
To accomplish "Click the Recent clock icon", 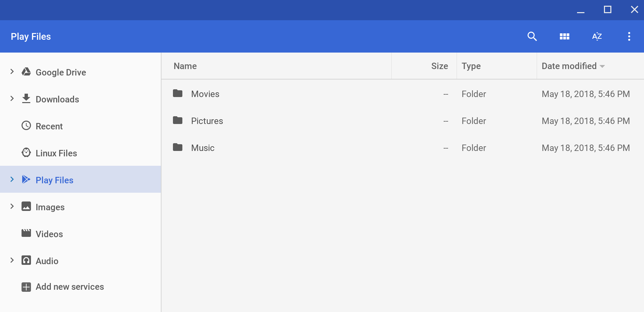I will tap(26, 126).
